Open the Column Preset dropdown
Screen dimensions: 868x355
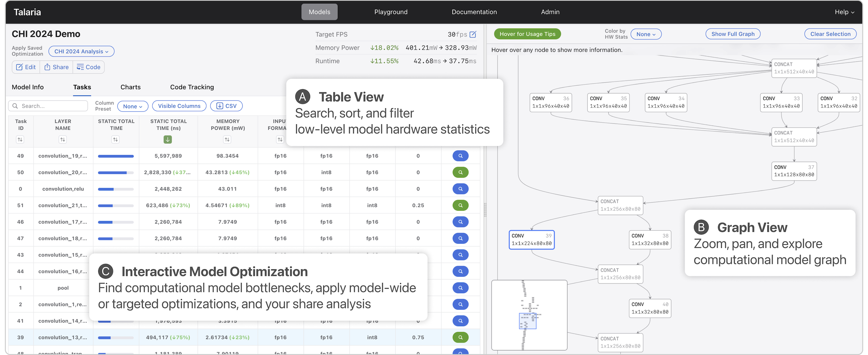(x=133, y=106)
